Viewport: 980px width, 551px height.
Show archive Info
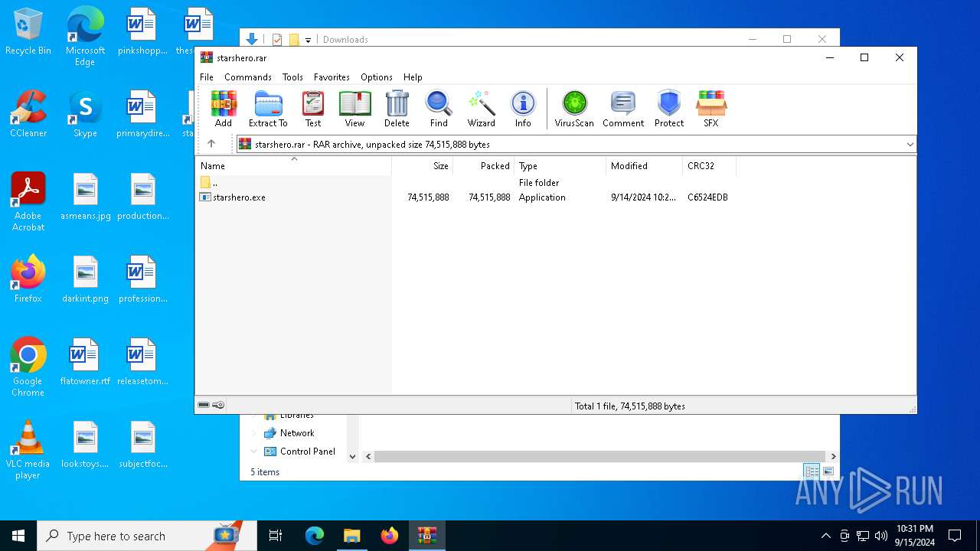tap(523, 109)
